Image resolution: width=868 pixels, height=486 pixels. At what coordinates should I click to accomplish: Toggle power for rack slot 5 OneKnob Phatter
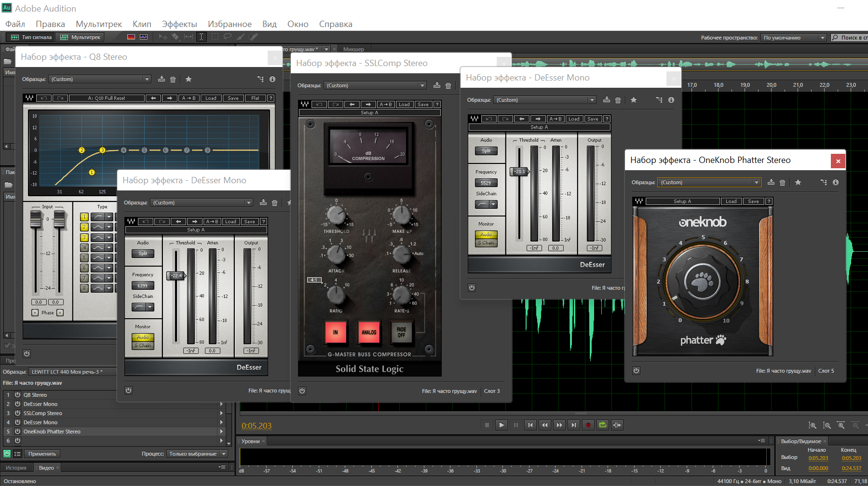pyautogui.click(x=17, y=432)
